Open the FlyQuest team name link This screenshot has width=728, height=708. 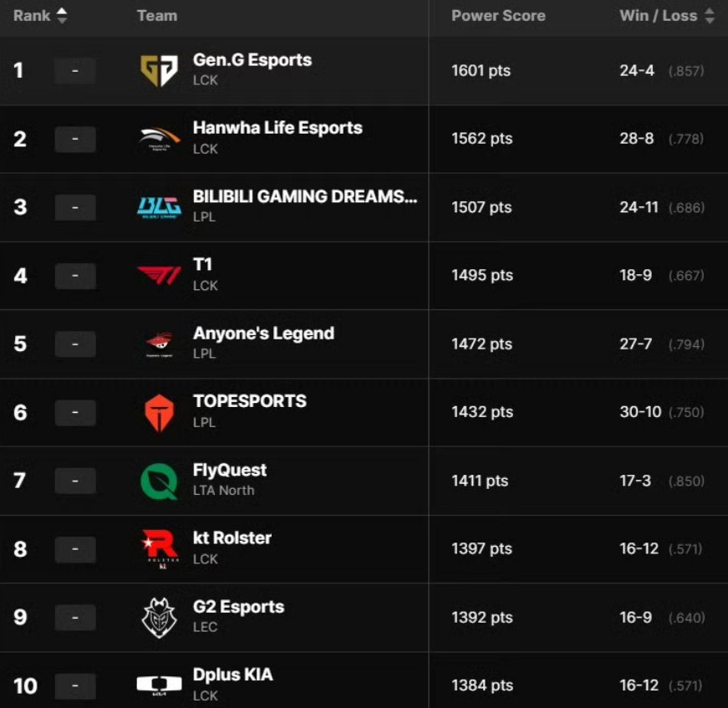pyautogui.click(x=230, y=471)
